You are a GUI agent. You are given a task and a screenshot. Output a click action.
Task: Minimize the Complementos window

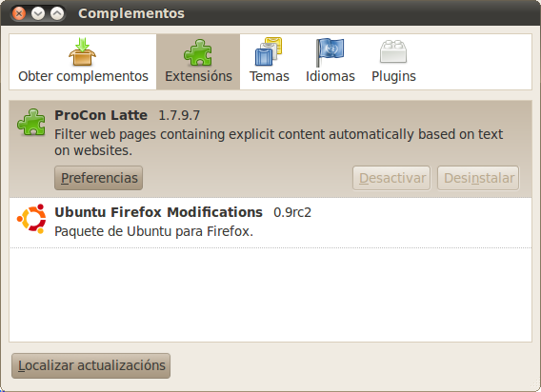tap(38, 13)
